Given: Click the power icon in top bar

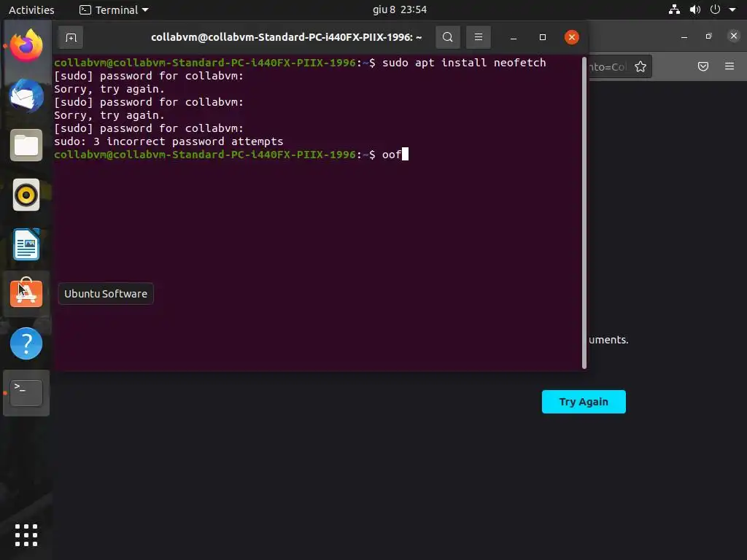Looking at the screenshot, I should click(x=715, y=9).
